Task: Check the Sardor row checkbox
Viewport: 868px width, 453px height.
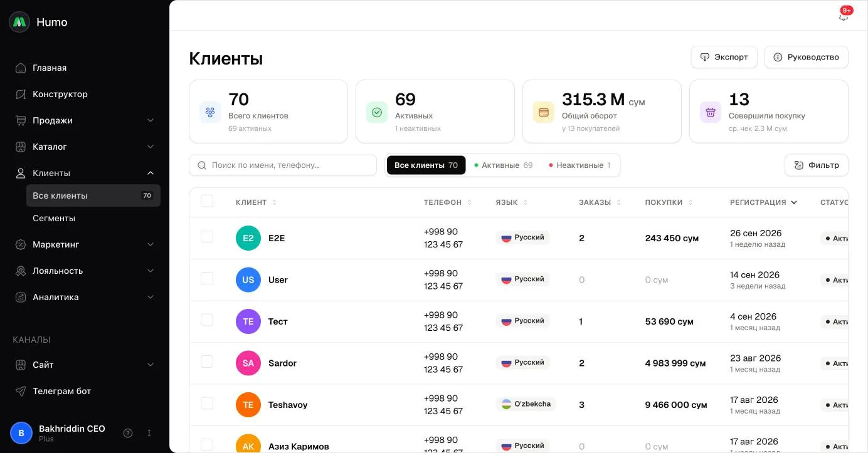Action: tap(207, 362)
